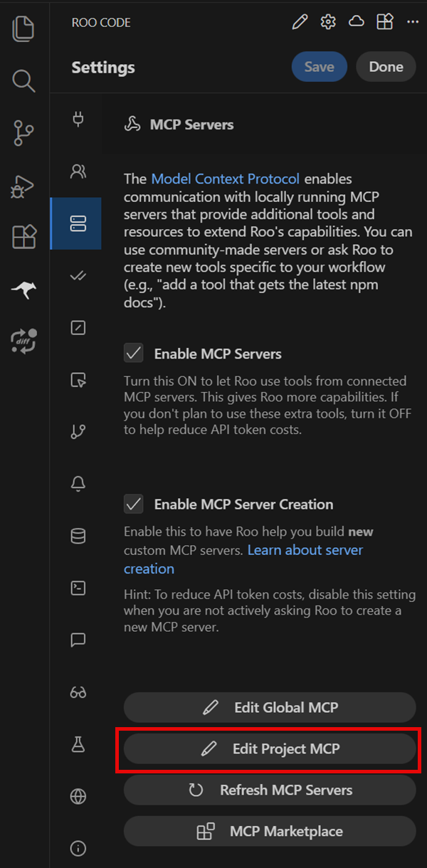The width and height of the screenshot is (427, 868).
Task: Uncheck Enable MCP Server Creation
Action: point(133,504)
